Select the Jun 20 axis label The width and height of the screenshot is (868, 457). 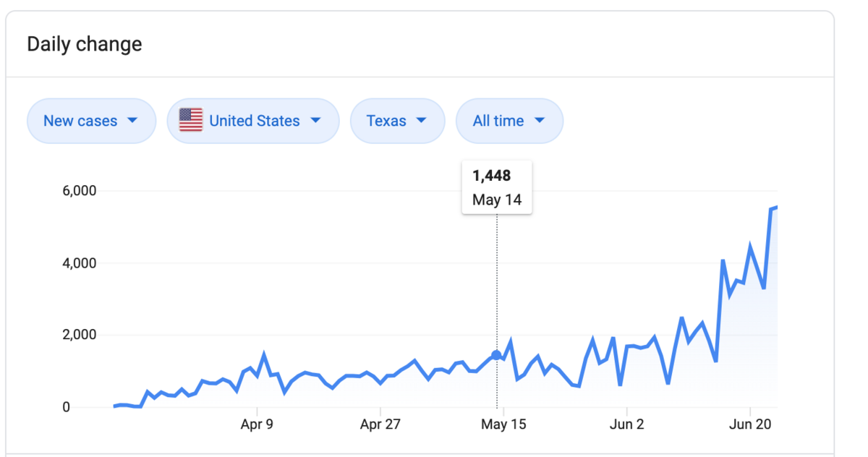750,424
